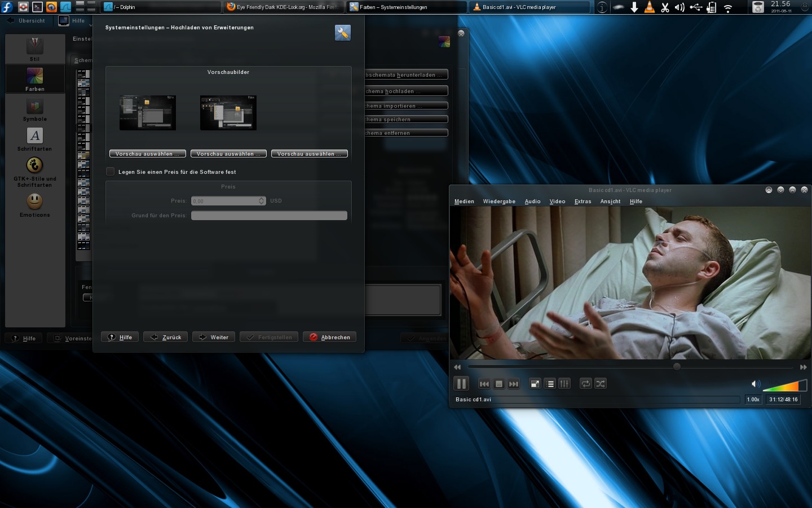
Task: Pause playback in VLC
Action: [461, 384]
